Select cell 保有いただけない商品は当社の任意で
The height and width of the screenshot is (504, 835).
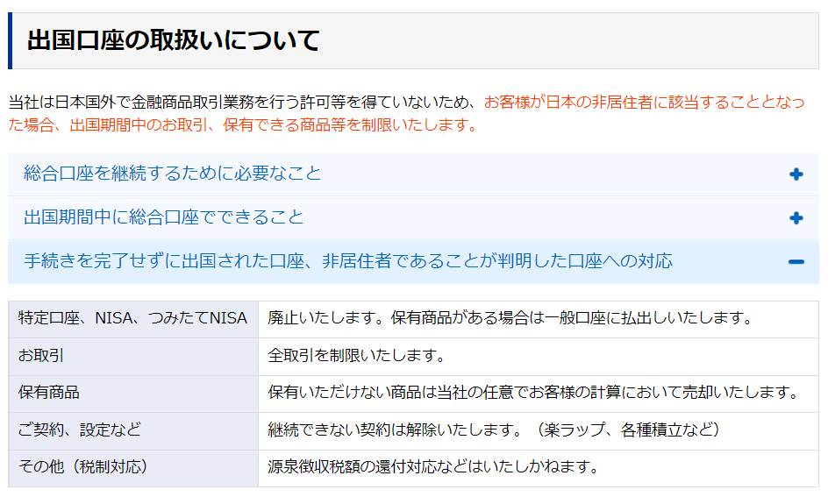click(539, 394)
